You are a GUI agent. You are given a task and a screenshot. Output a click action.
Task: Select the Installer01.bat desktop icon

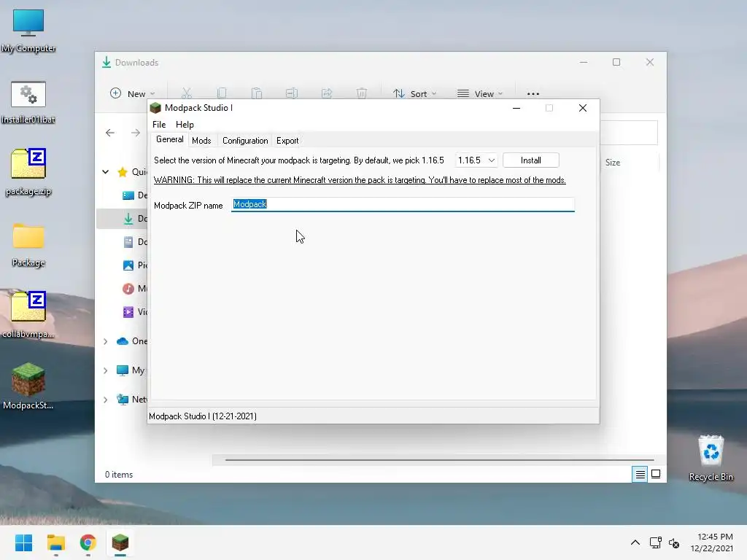(x=28, y=102)
